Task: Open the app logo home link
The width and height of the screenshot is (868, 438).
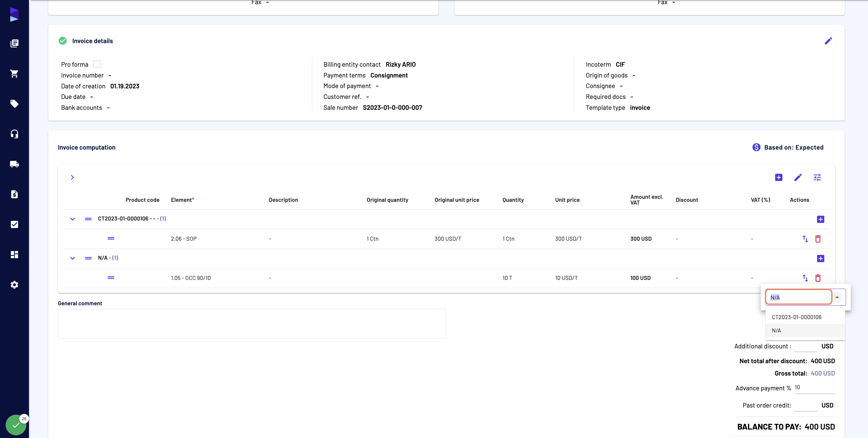Action: (14, 14)
